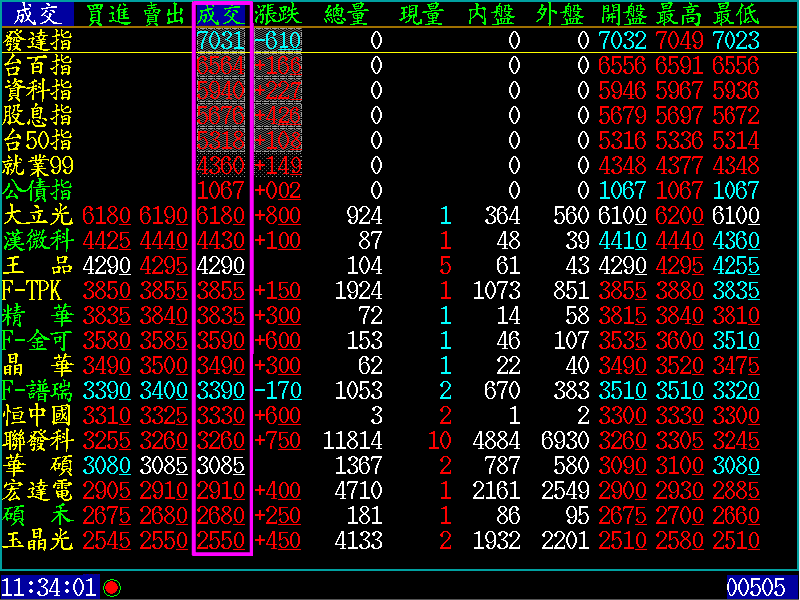This screenshot has width=800, height=600.
Task: Click the 公債指 index name
Action: 37,190
